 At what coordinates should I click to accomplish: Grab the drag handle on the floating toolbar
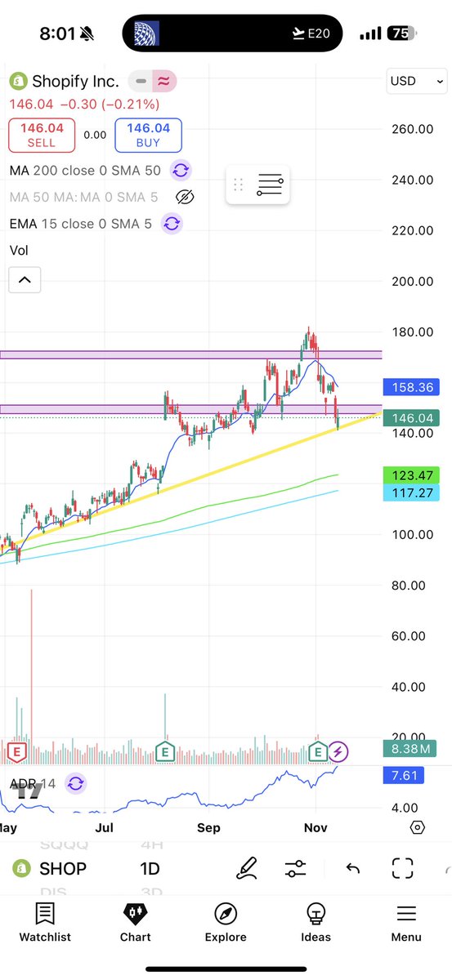tap(239, 185)
